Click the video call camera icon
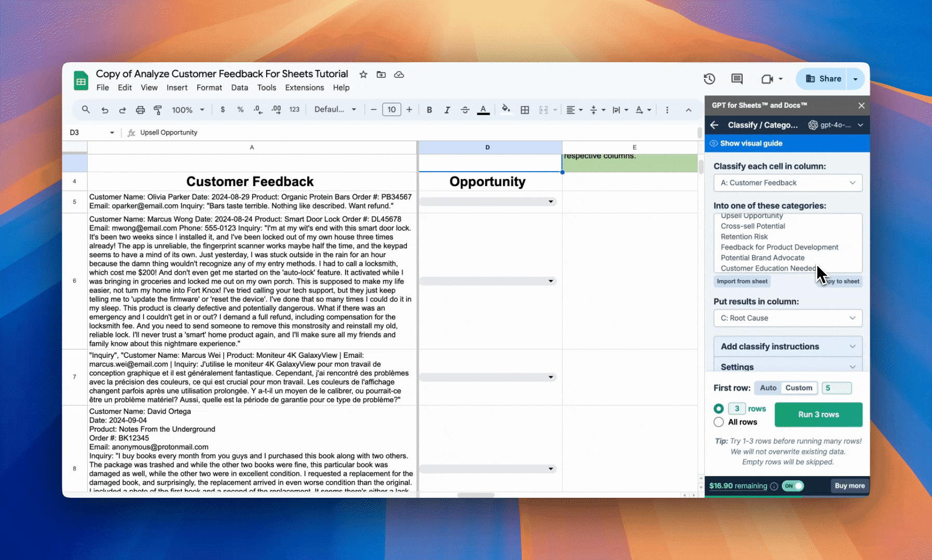932x560 pixels. (767, 79)
